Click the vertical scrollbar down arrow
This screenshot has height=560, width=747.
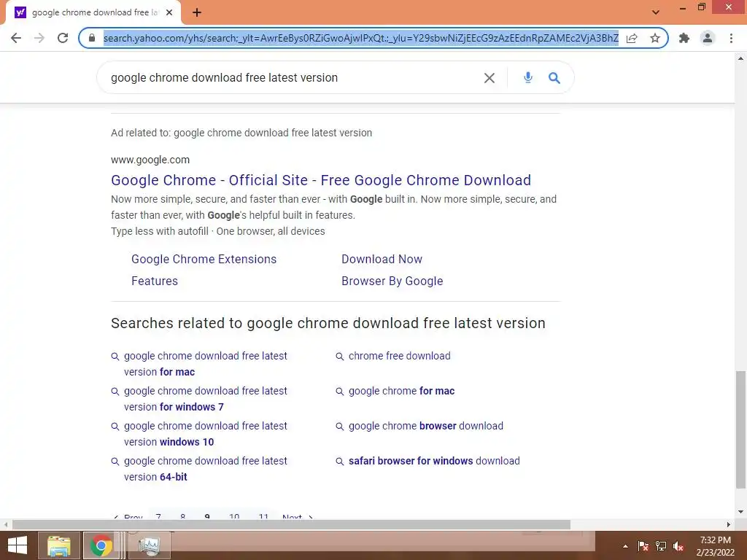[740, 512]
